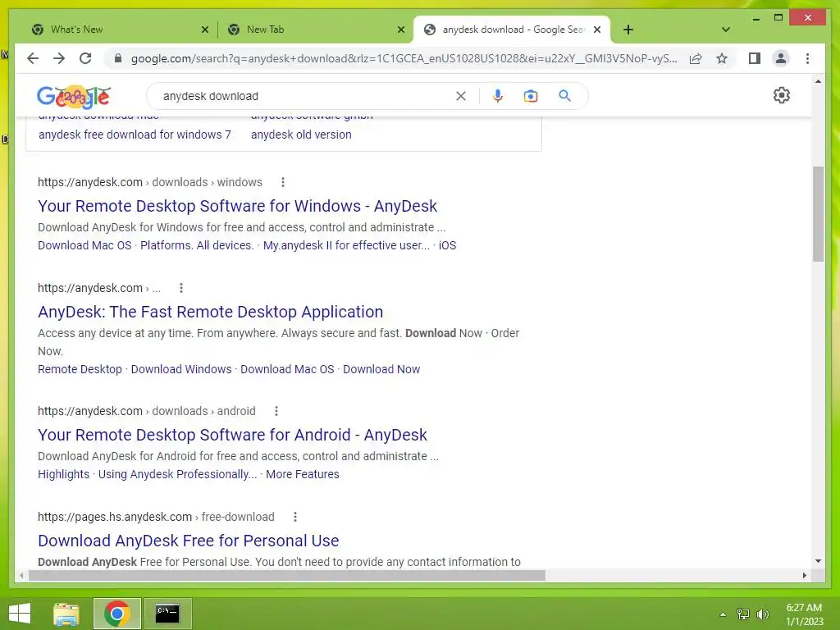Reload the current page

(85, 58)
